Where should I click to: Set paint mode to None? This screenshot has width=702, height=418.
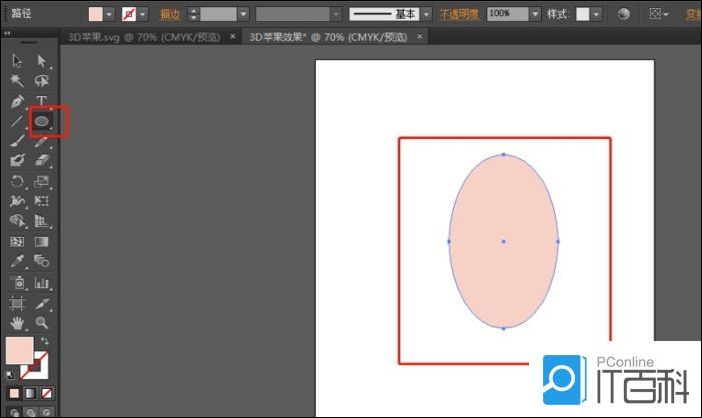tap(47, 393)
